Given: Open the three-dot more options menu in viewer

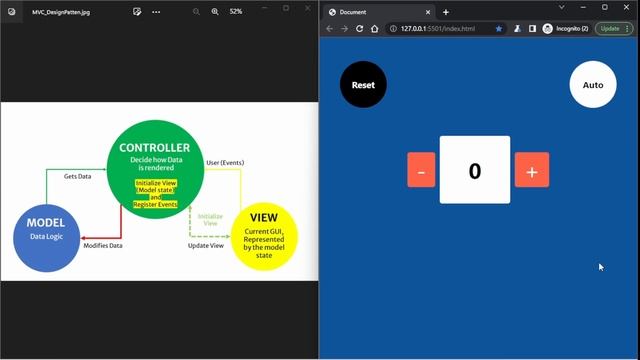Looking at the screenshot, I should coord(156,12).
